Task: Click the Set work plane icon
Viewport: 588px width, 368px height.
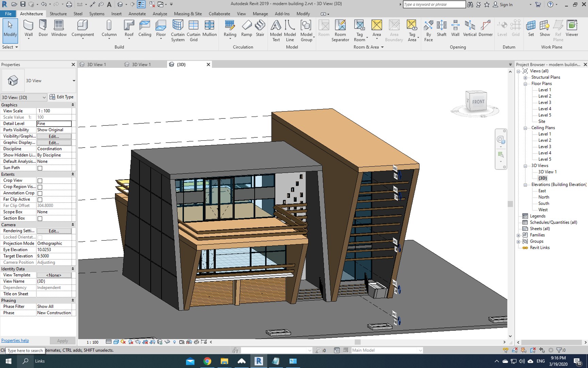Action: (531, 29)
